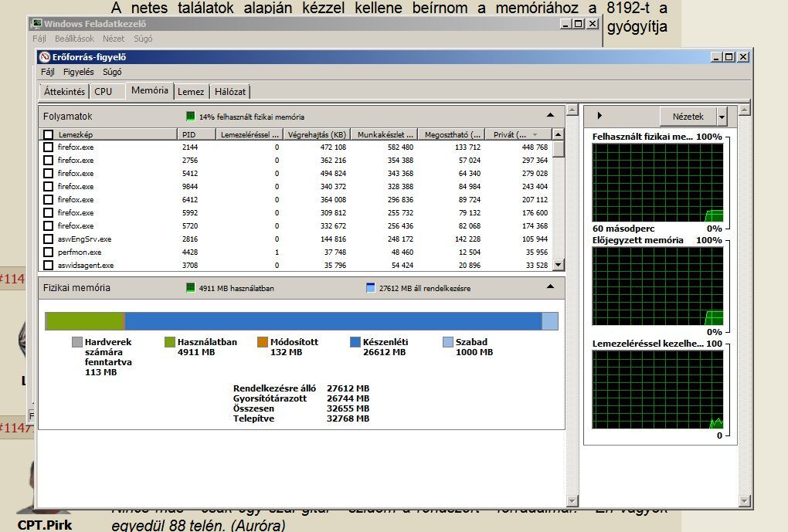Select the aswEngSrv.exe process name
This screenshot has height=532, width=788.
click(x=84, y=239)
